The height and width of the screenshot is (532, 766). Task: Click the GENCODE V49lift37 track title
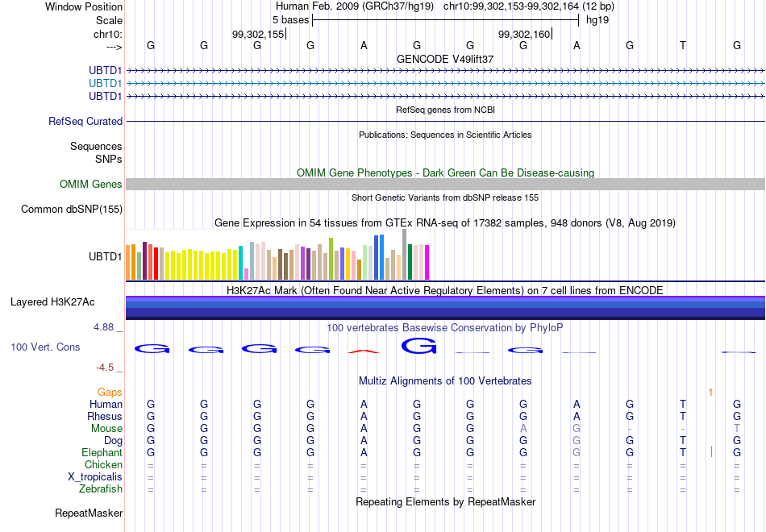445,59
